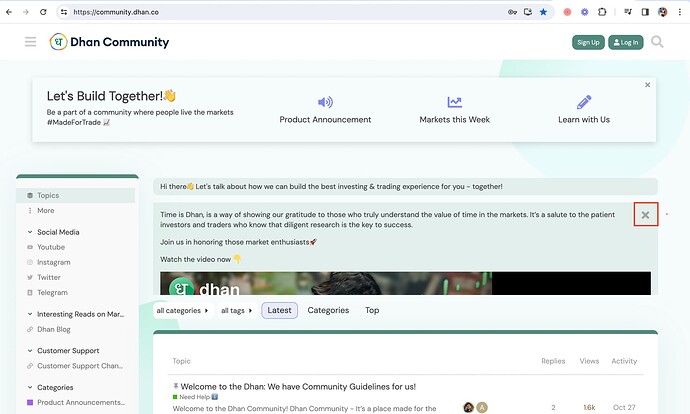Click the Product Announcement text link
Image resolution: width=690 pixels, height=414 pixels.
point(325,120)
